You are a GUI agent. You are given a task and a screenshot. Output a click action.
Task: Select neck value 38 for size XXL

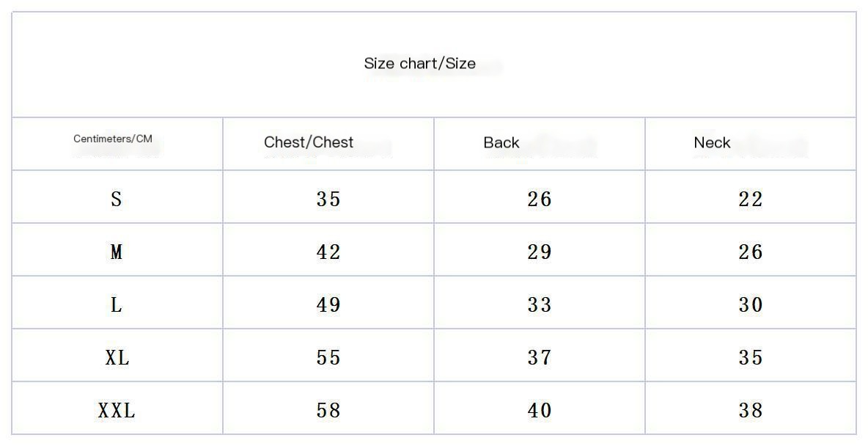tap(751, 411)
